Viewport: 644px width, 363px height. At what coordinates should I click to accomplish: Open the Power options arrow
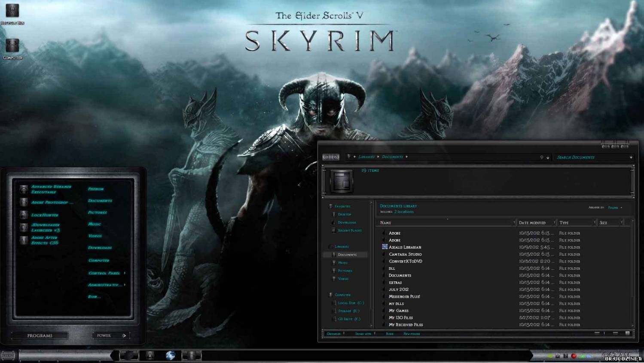coord(124,336)
